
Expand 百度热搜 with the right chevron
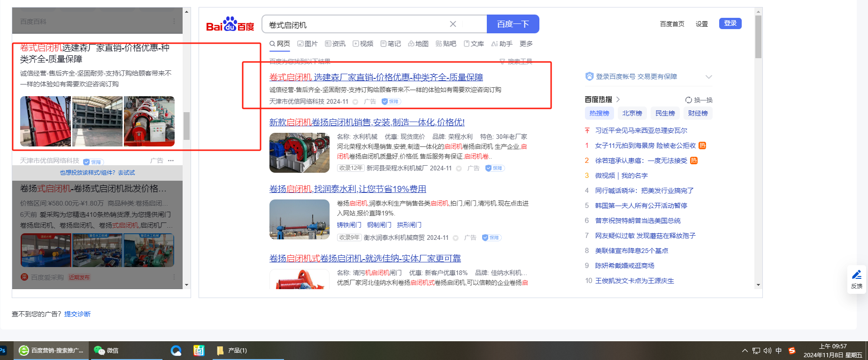pyautogui.click(x=618, y=100)
